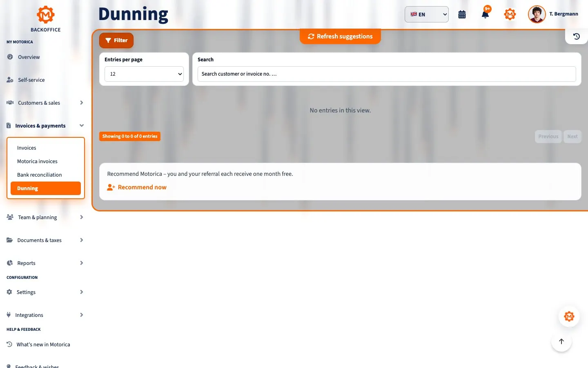Click the Integrations plug icon
The image size is (588, 368).
point(9,315)
